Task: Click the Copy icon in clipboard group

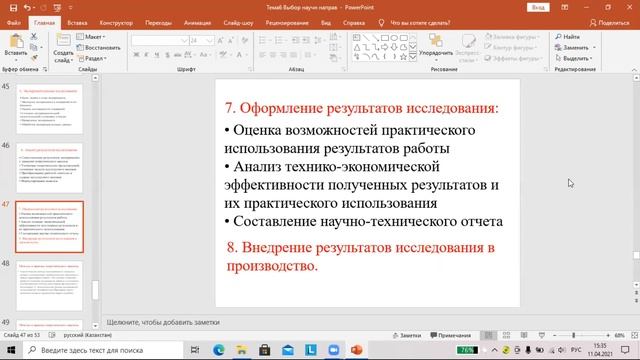Action: pyautogui.click(x=34, y=47)
